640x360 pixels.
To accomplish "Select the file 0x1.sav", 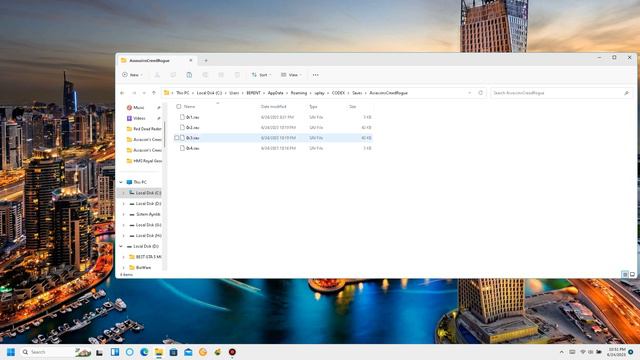I will (192, 117).
